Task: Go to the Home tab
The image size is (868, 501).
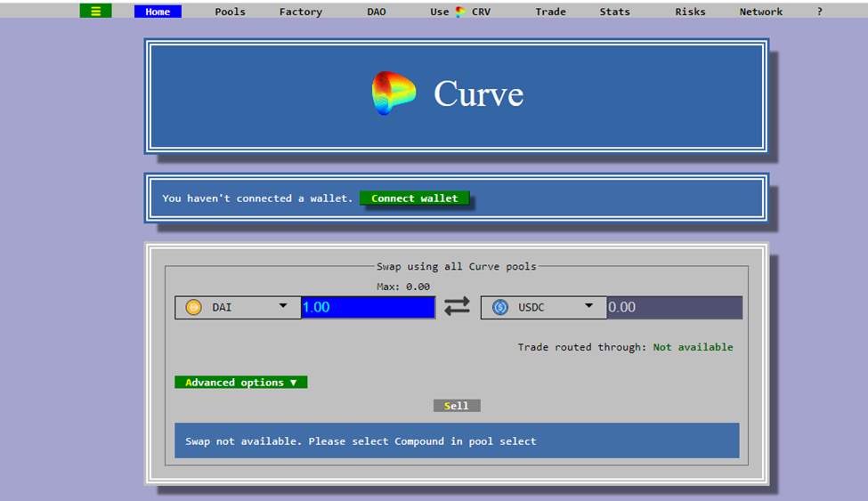Action: click(x=158, y=12)
